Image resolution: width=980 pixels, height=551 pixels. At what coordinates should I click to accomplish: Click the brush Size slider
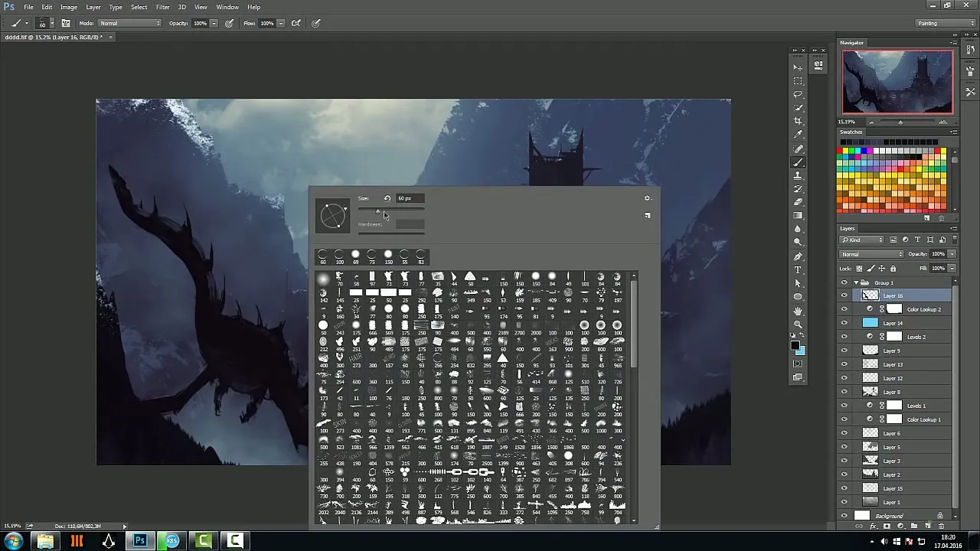click(x=390, y=210)
